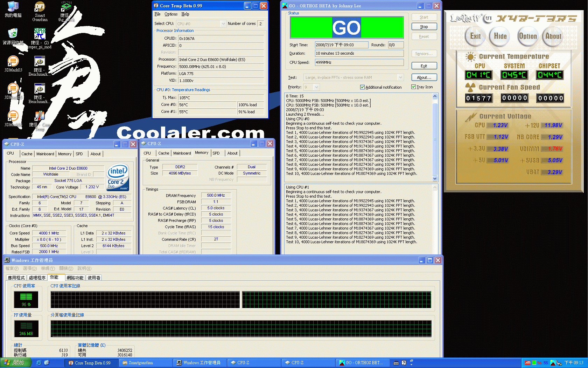Click the CPU usage history graph
This screenshot has width=588, height=368.
pos(241,300)
